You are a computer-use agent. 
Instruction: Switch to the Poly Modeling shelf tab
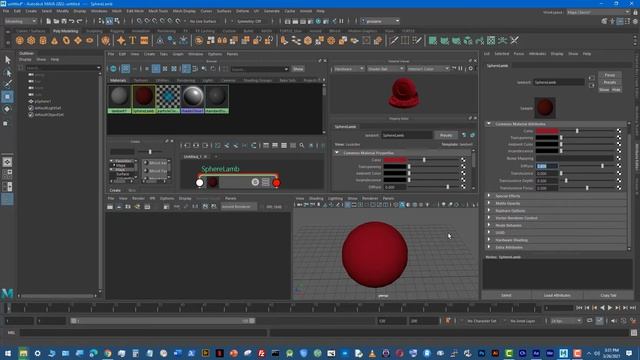pos(65,31)
